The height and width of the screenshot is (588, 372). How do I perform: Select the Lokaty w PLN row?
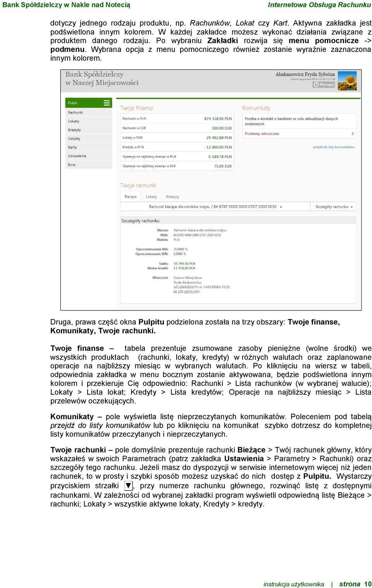pos(177,137)
